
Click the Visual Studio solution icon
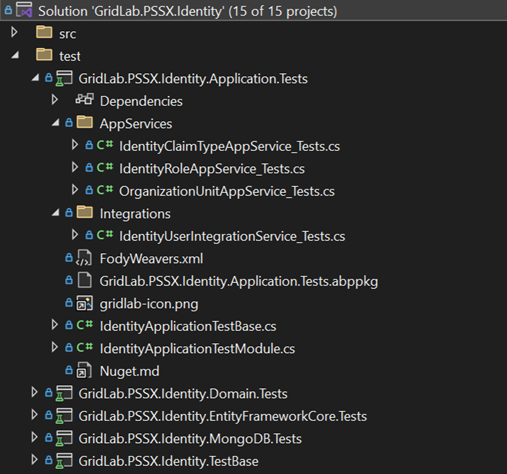point(24,10)
